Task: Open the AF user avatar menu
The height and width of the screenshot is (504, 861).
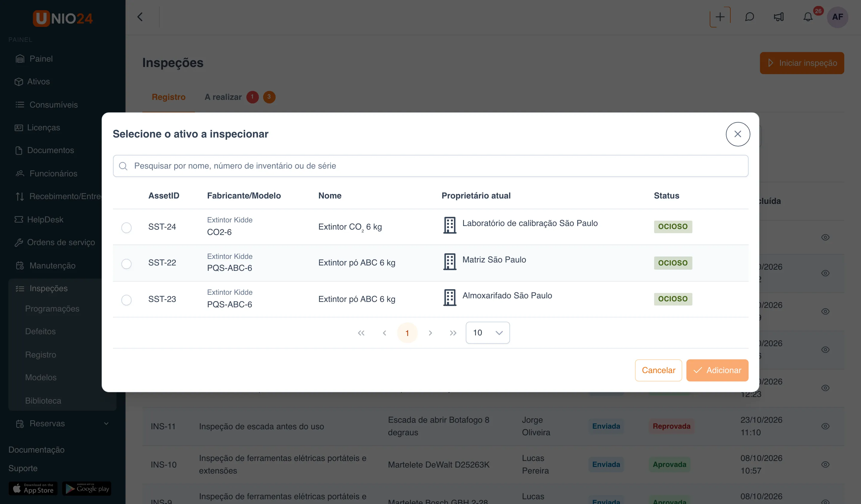Action: coord(837,17)
